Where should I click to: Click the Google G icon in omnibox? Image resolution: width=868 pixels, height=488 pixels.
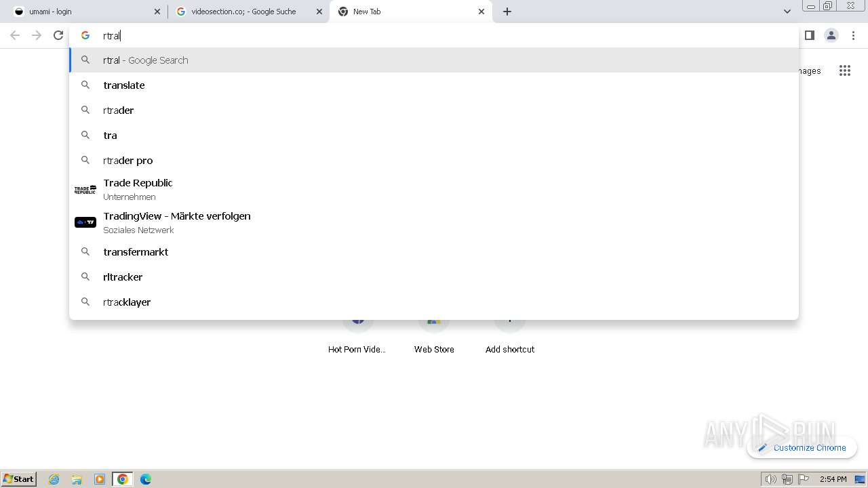coord(85,35)
